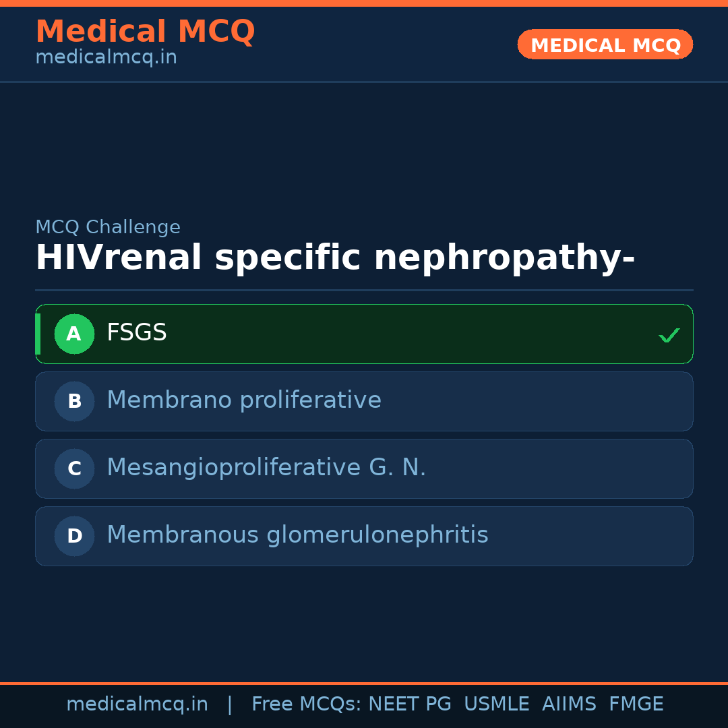This screenshot has width=728, height=728.
Task: Click USMLE in the footer
Action: [x=496, y=704]
